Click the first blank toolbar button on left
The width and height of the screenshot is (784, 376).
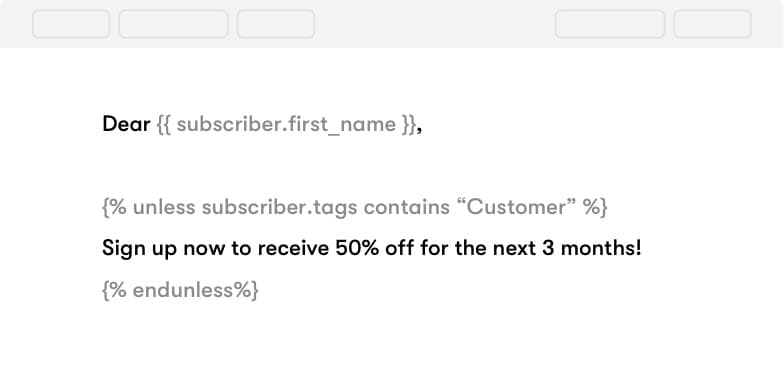click(x=71, y=24)
